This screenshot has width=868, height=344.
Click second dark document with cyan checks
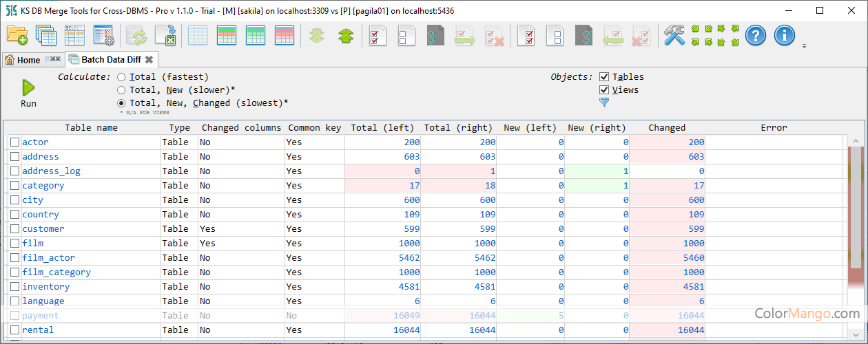[584, 35]
